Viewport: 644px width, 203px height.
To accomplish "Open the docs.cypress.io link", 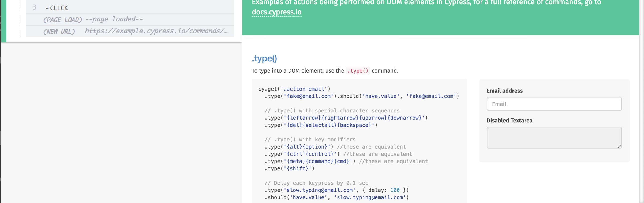I will [276, 12].
